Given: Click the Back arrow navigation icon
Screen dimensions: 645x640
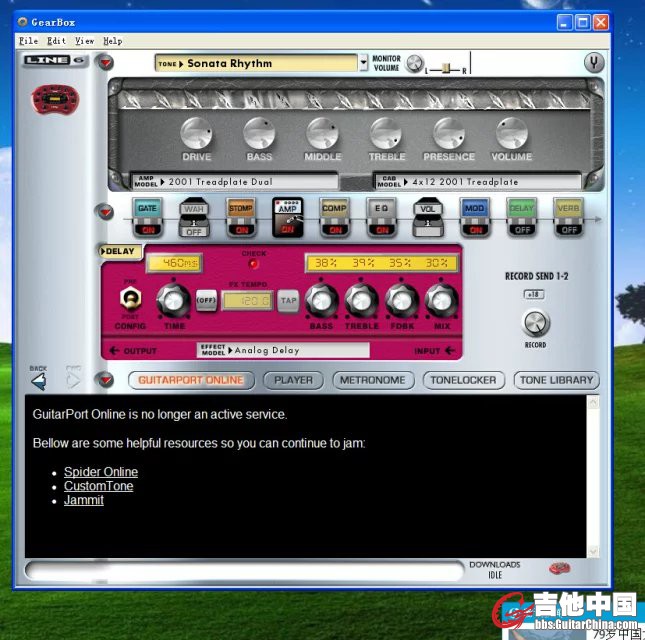Looking at the screenshot, I should (39, 380).
